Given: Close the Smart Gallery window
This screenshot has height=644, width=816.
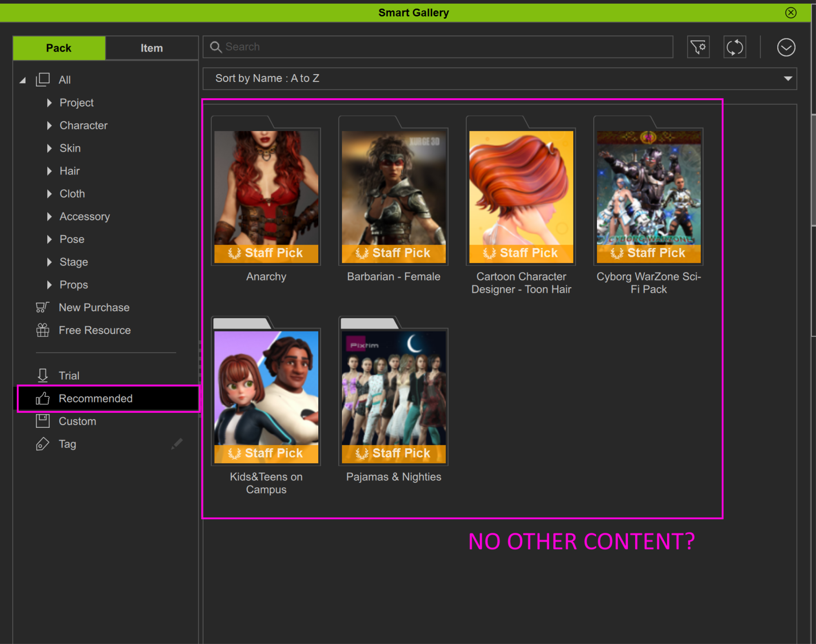Looking at the screenshot, I should click(x=791, y=13).
